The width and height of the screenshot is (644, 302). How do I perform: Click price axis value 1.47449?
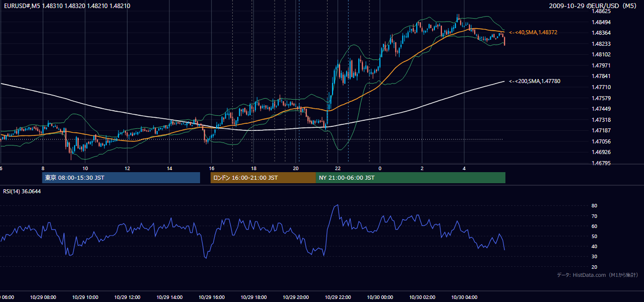[x=602, y=109]
